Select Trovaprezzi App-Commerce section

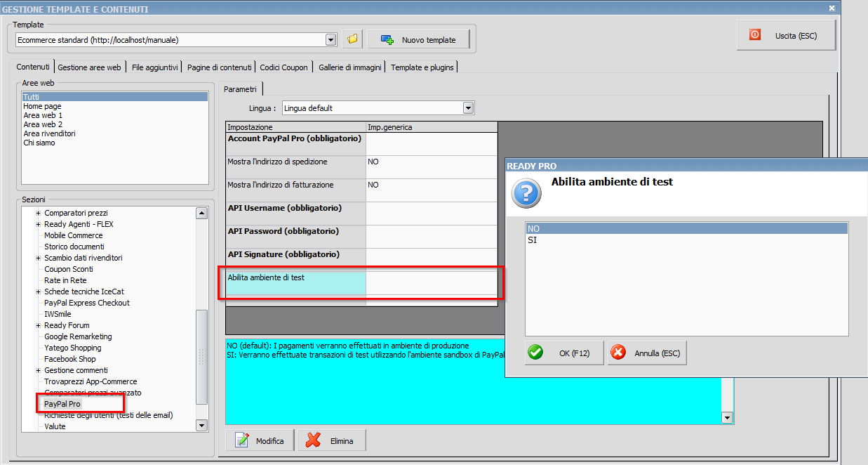pyautogui.click(x=91, y=381)
